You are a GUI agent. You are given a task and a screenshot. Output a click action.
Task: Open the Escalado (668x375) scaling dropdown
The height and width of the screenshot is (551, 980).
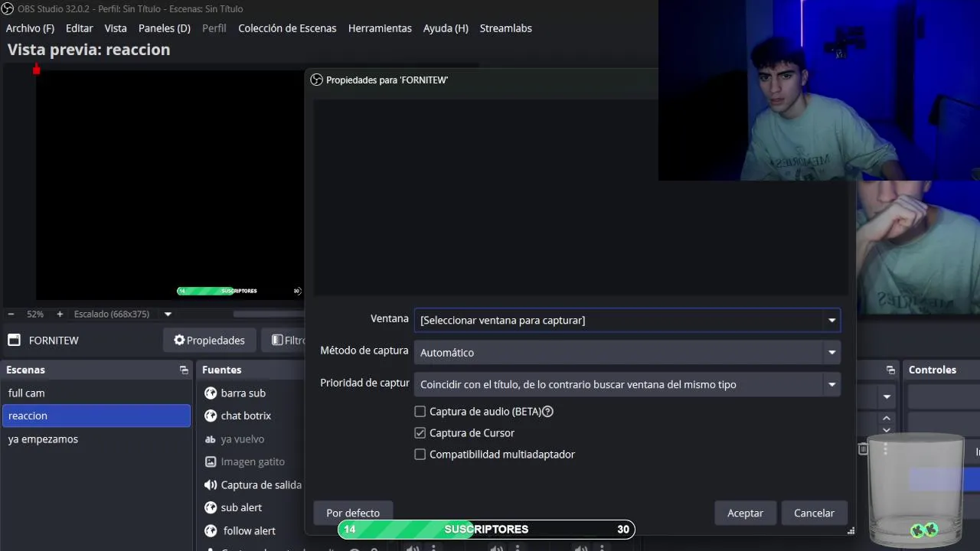click(168, 314)
